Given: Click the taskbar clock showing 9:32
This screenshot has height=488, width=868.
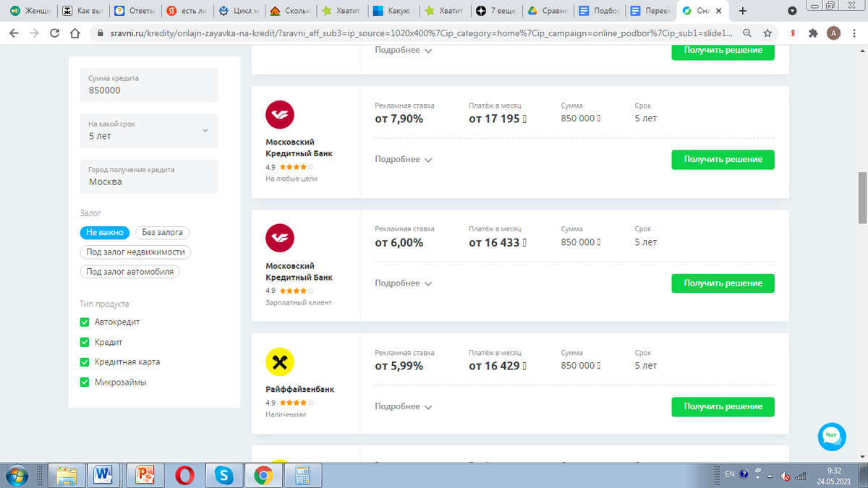Looking at the screenshot, I should click(x=834, y=476).
